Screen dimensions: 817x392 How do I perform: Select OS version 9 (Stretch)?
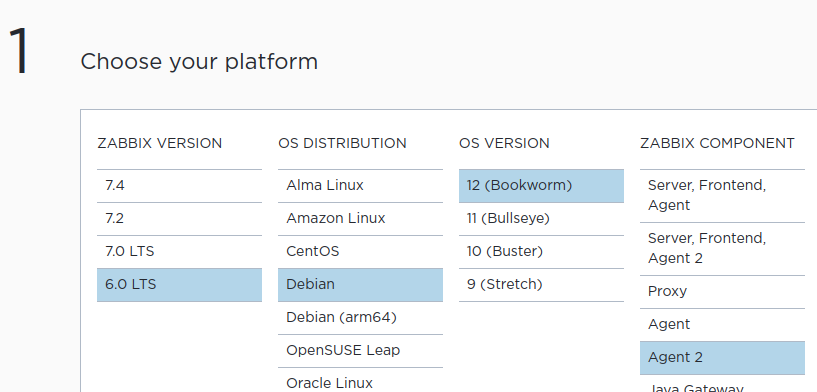pos(541,285)
